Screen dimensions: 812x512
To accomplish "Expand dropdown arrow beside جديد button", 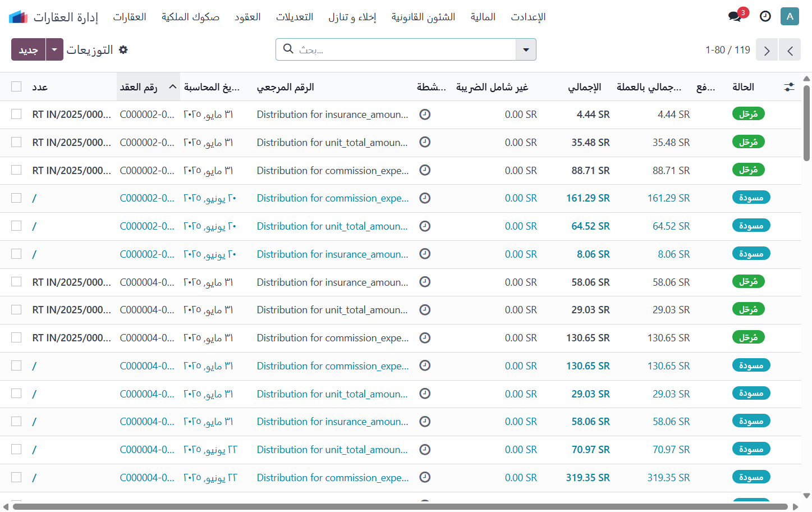I will 54,49.
